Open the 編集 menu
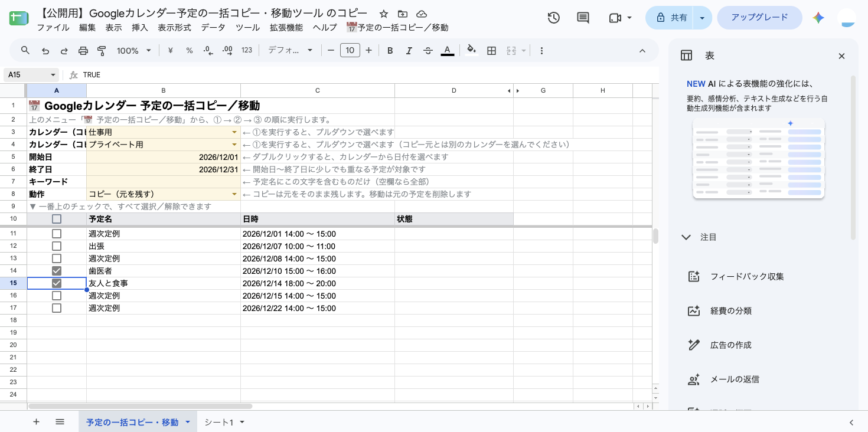This screenshot has width=868, height=432. tap(87, 28)
